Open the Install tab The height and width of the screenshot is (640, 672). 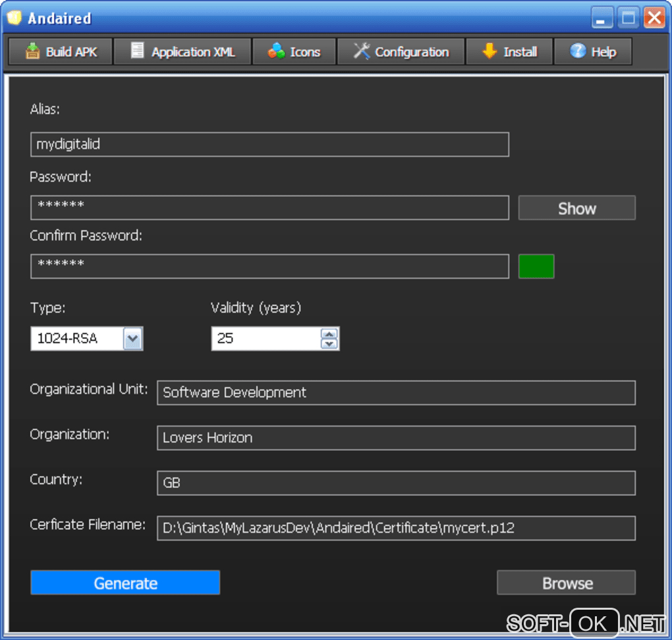pyautogui.click(x=509, y=52)
